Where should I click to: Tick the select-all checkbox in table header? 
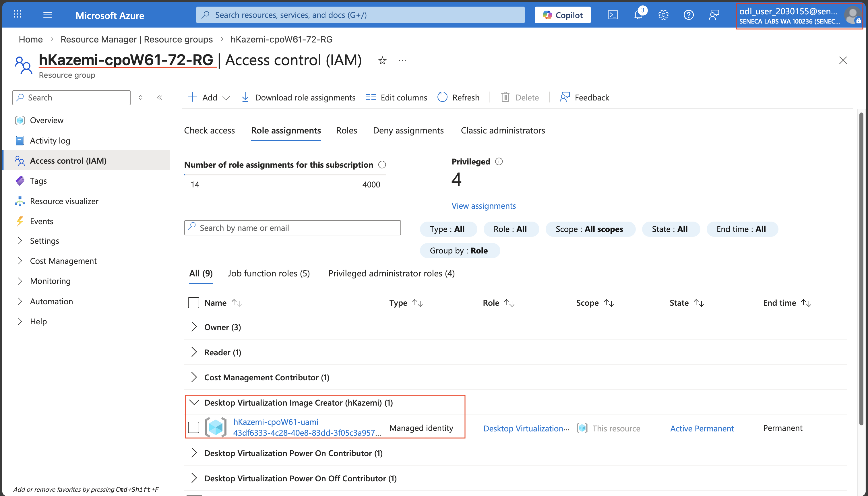point(193,303)
